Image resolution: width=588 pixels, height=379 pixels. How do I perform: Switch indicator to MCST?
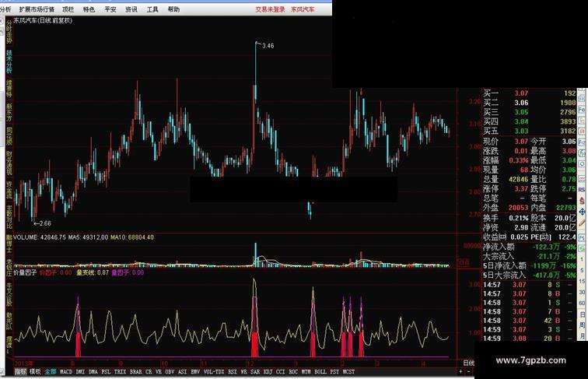coord(348,371)
